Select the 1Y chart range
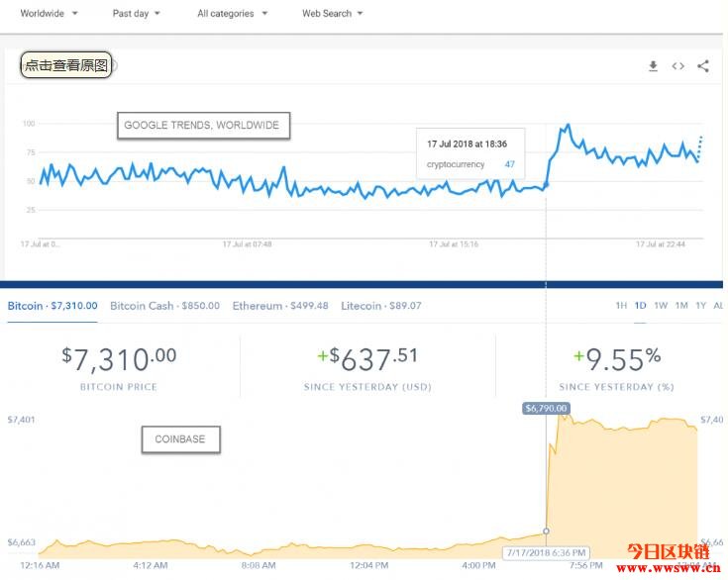Viewport: 728px width, 580px height. tap(700, 305)
